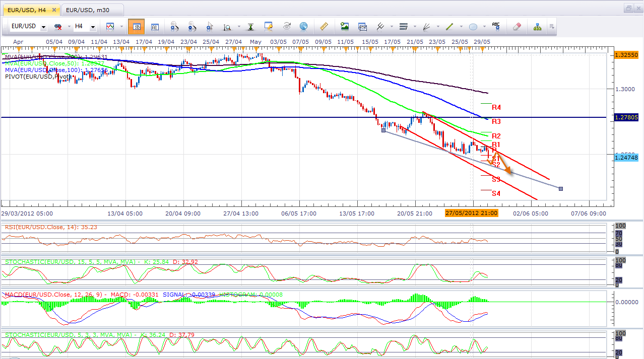Click the chart template window icon
The width and height of the screenshot is (644, 359).
(x=362, y=26)
